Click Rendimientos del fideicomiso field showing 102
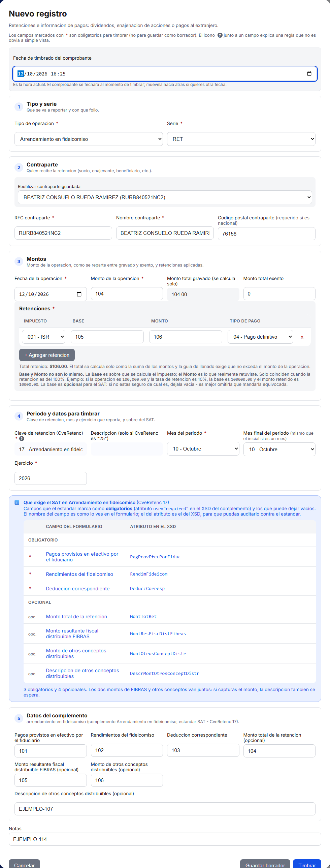330x868 pixels. pos(127,750)
